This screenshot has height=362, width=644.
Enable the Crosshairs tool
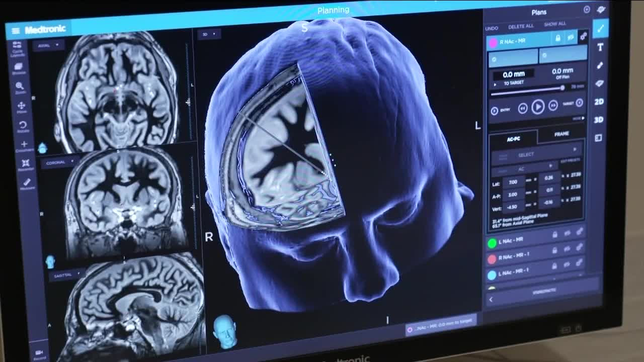(x=24, y=146)
